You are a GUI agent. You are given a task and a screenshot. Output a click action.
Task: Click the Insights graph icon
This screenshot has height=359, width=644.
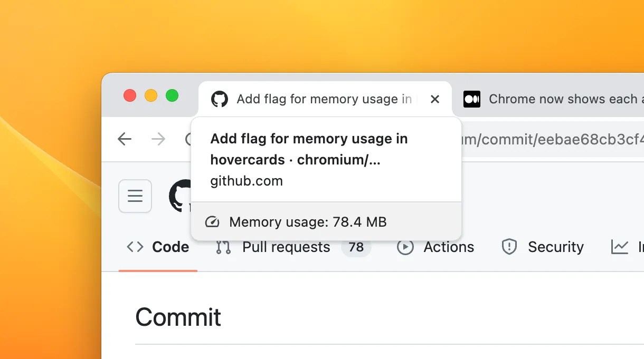point(621,246)
